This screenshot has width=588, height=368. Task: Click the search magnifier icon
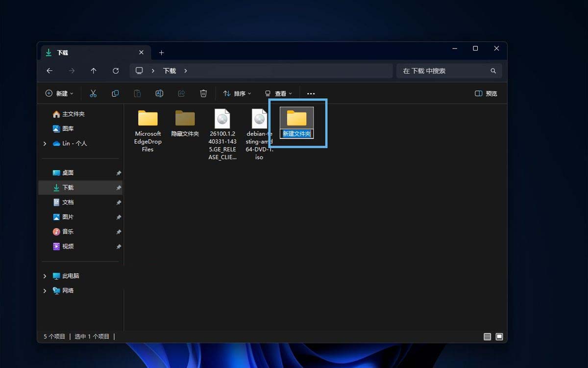tap(493, 71)
